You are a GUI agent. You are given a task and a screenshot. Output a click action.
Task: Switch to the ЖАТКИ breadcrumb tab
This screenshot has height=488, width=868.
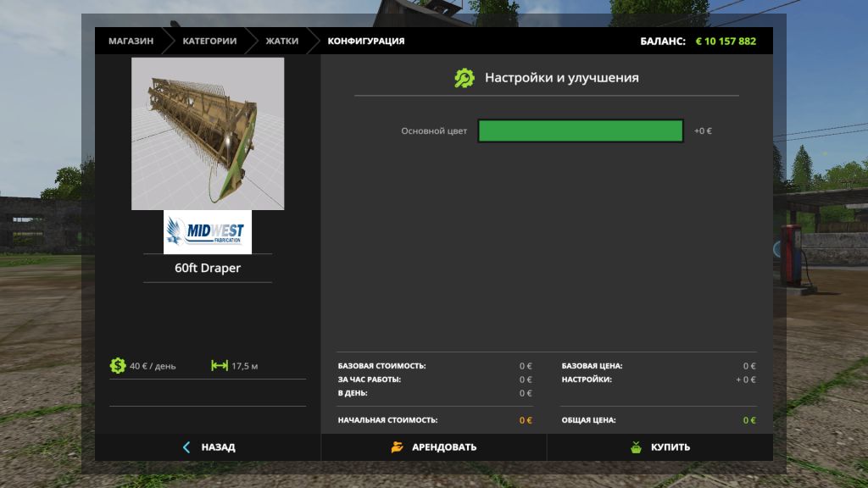tap(281, 41)
